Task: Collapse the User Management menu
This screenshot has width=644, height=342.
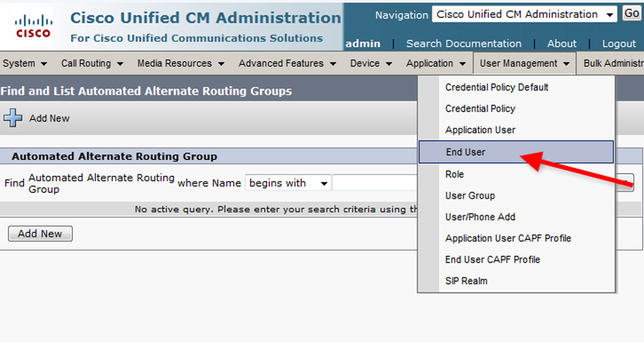Action: (x=524, y=64)
